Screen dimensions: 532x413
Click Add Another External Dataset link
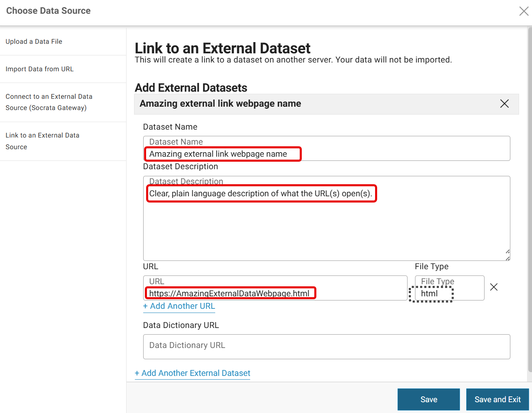[x=192, y=373]
